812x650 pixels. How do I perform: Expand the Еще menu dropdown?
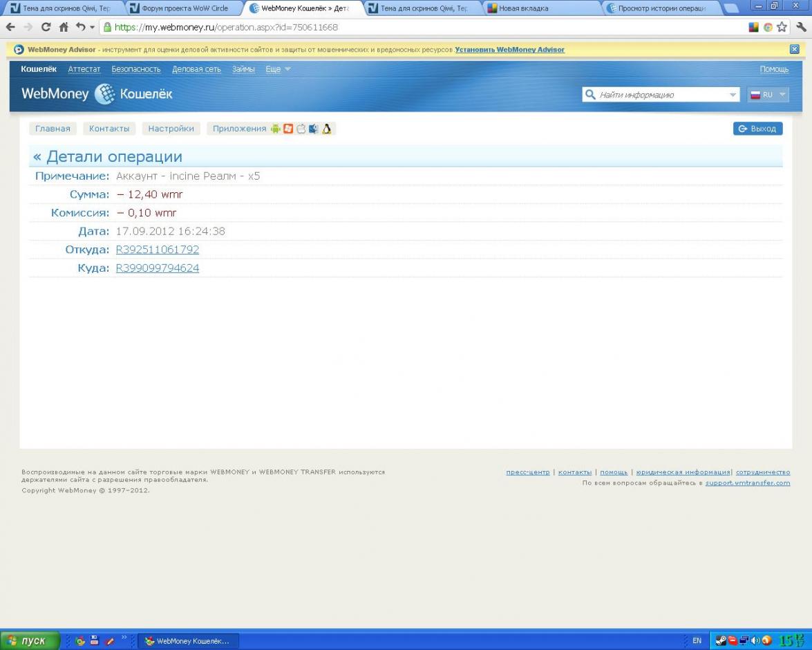pos(278,69)
